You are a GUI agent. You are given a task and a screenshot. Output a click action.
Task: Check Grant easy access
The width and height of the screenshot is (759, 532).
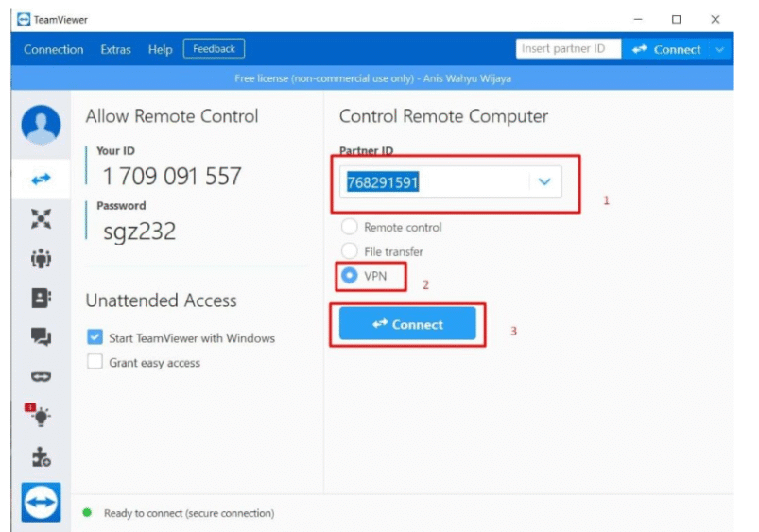95,362
